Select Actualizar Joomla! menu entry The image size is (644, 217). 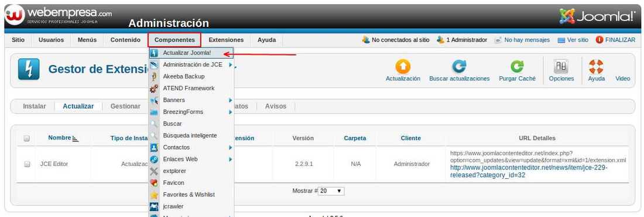point(191,53)
